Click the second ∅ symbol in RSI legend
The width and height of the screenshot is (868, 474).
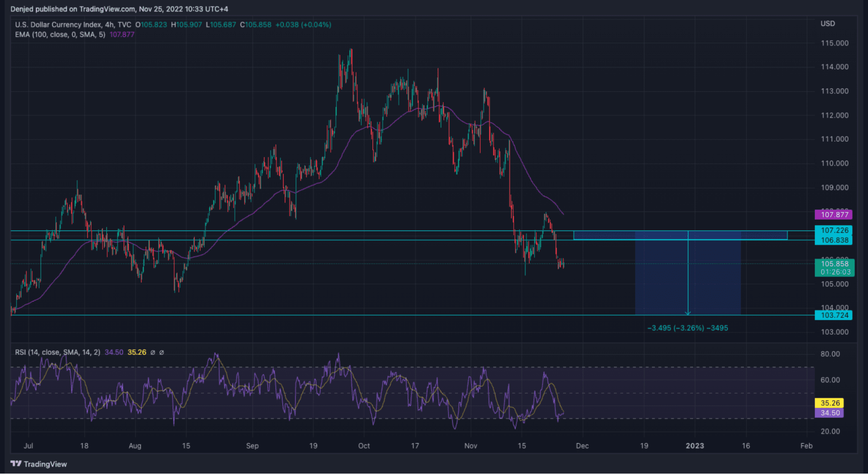162,352
